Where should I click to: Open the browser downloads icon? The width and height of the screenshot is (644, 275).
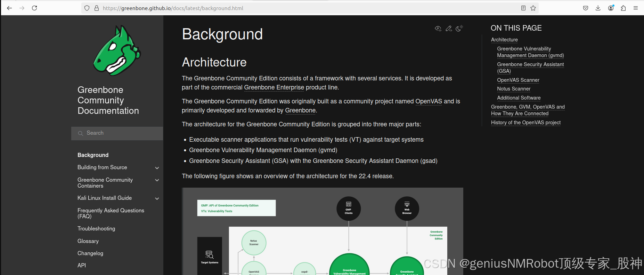pyautogui.click(x=598, y=8)
